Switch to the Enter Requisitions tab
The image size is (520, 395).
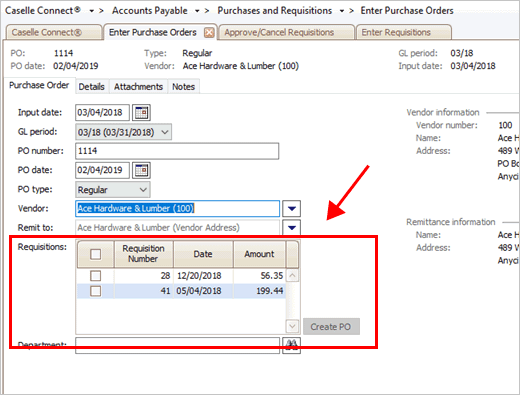(404, 32)
